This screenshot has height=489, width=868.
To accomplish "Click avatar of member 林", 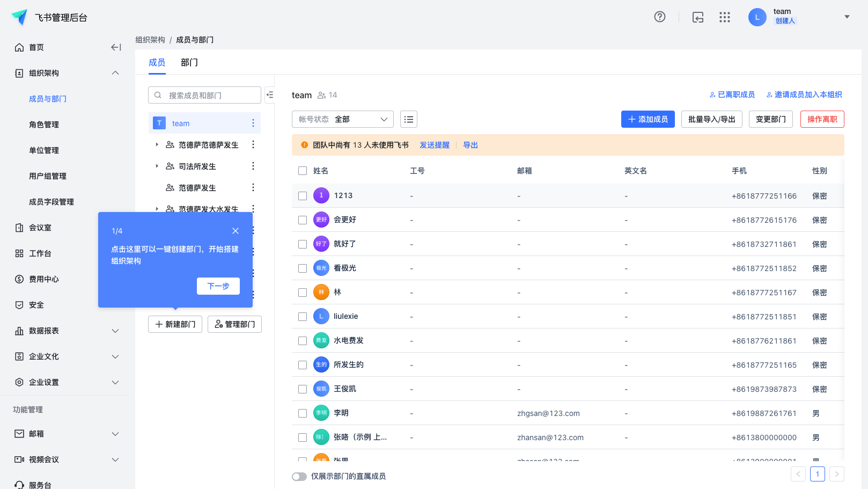I will click(x=321, y=292).
